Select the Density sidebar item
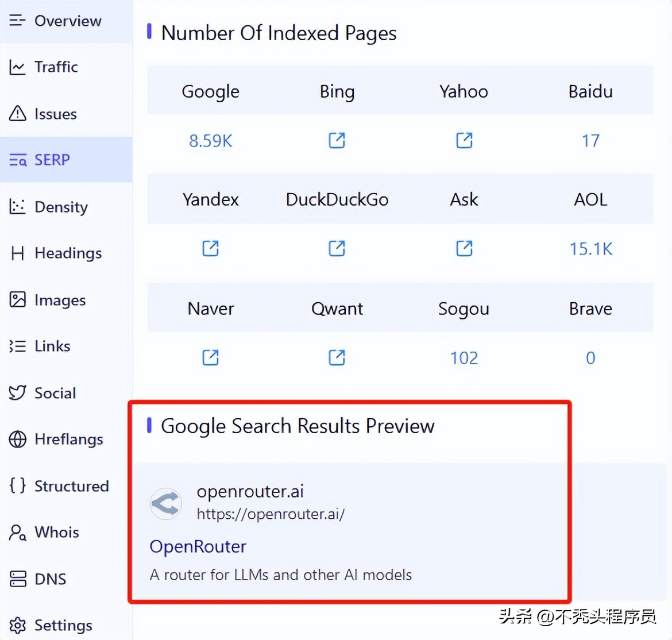672x640 pixels. click(61, 207)
